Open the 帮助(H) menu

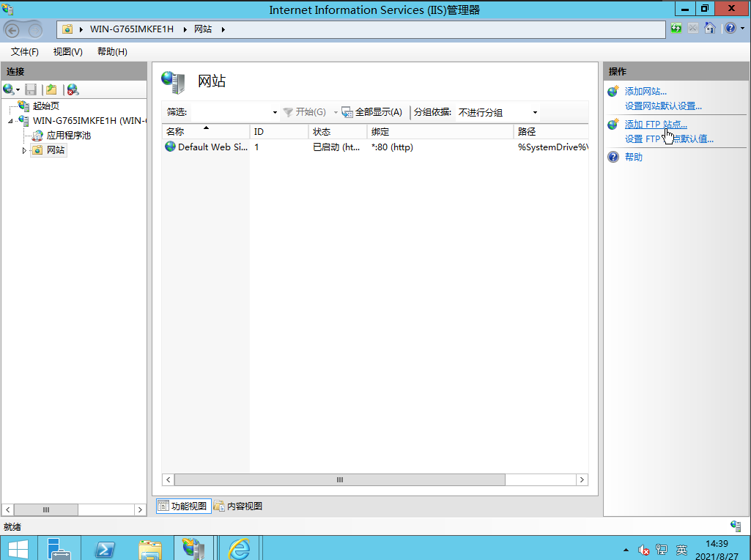112,52
